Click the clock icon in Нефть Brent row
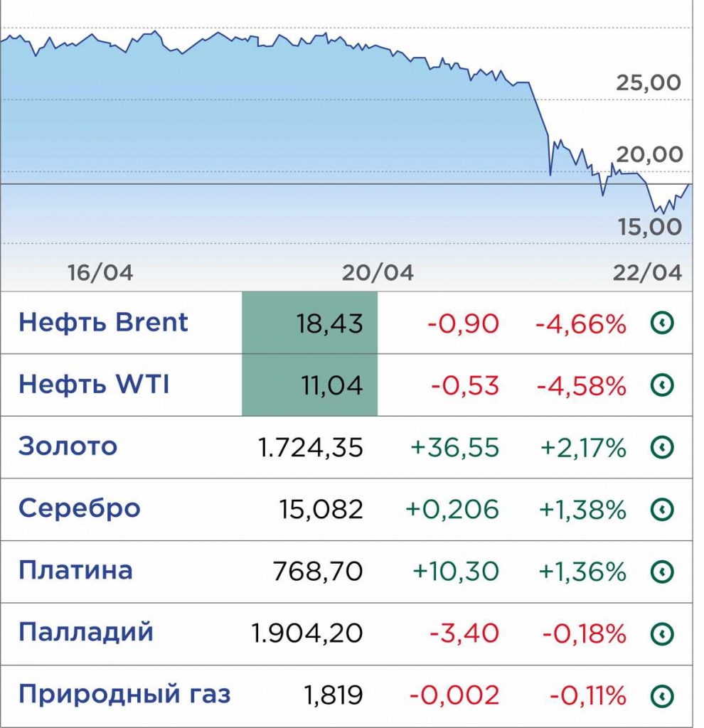 662,323
